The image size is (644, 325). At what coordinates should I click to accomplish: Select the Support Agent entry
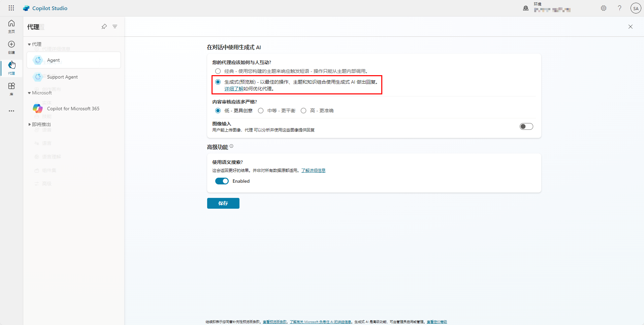click(x=74, y=77)
